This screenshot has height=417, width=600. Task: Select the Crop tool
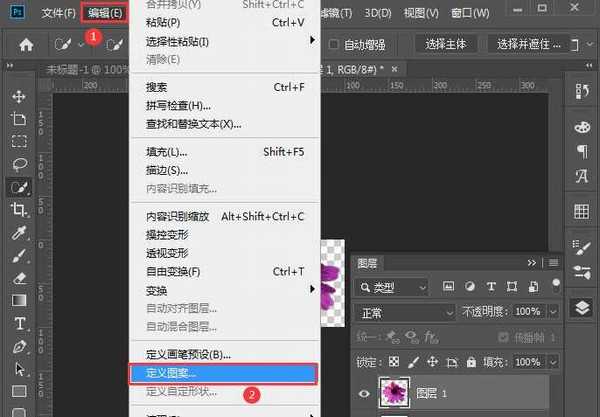(x=19, y=210)
